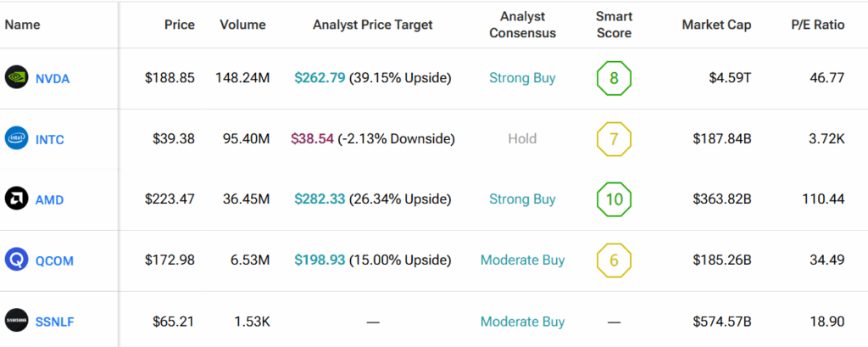Click INTC's Smart Score 7 octagon
The width and height of the screenshot is (868, 347).
(614, 139)
